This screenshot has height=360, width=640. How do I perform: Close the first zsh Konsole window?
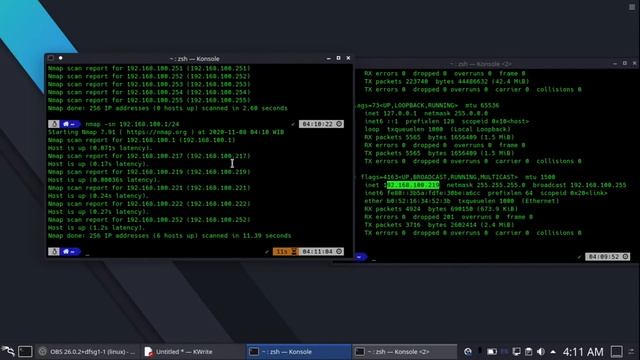click(x=348, y=58)
